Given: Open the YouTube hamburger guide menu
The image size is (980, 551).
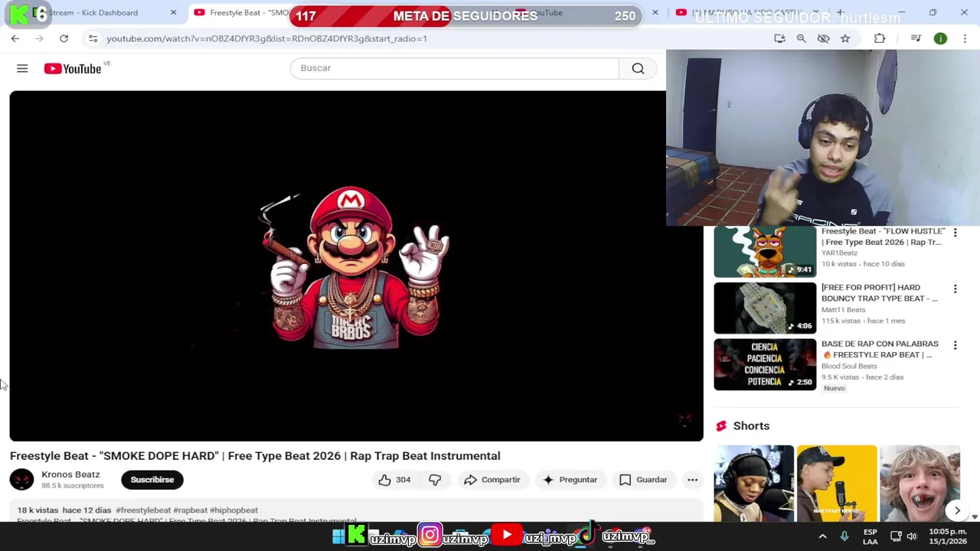Looking at the screenshot, I should pos(22,69).
